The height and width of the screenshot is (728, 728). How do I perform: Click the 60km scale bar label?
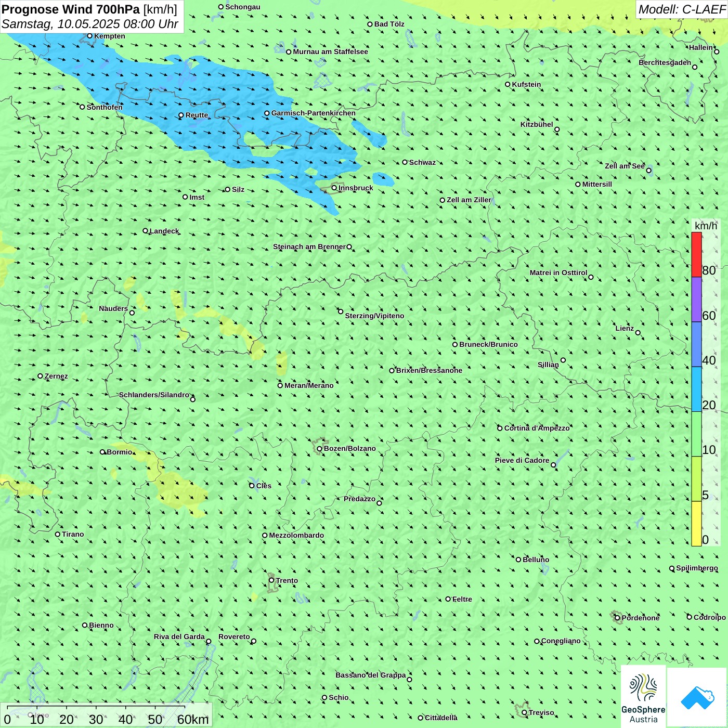click(x=193, y=719)
